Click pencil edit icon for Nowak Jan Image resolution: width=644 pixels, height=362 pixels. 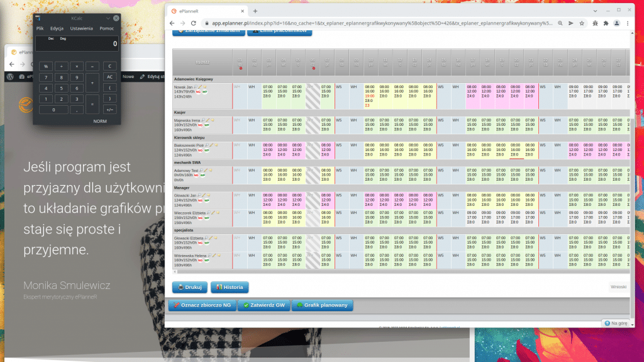[x=200, y=88]
